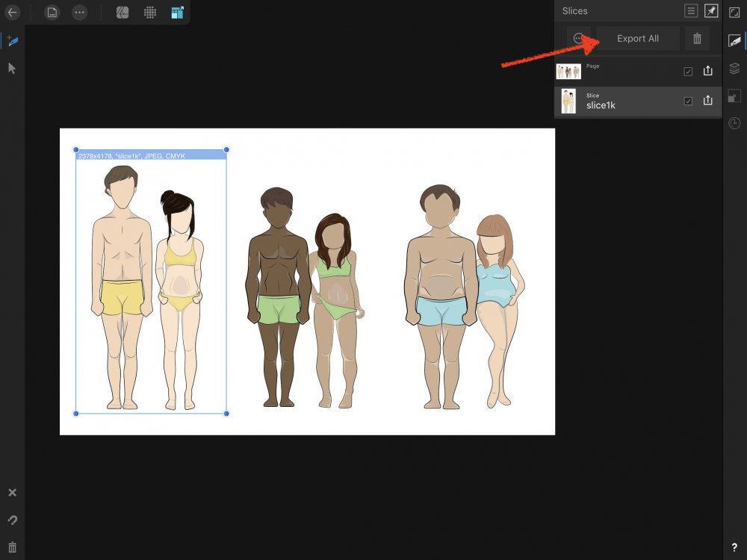Select the Page slice thumbnail

pos(568,72)
